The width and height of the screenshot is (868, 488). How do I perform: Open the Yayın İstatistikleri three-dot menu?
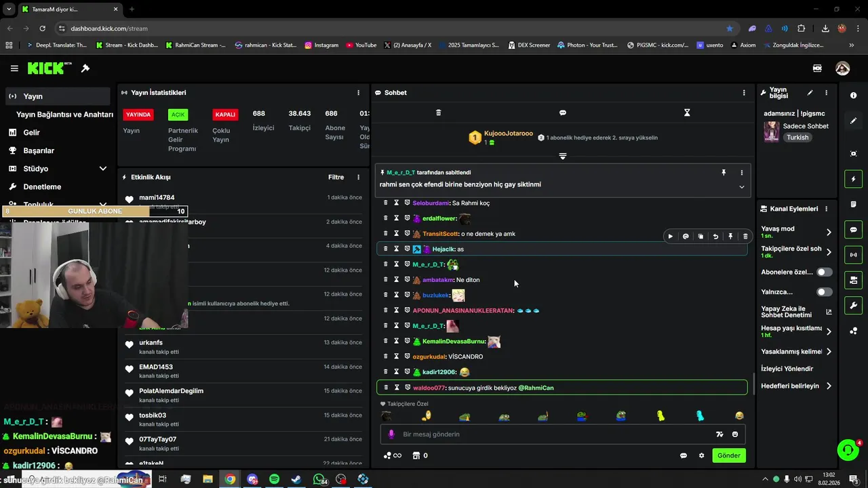pyautogui.click(x=359, y=93)
